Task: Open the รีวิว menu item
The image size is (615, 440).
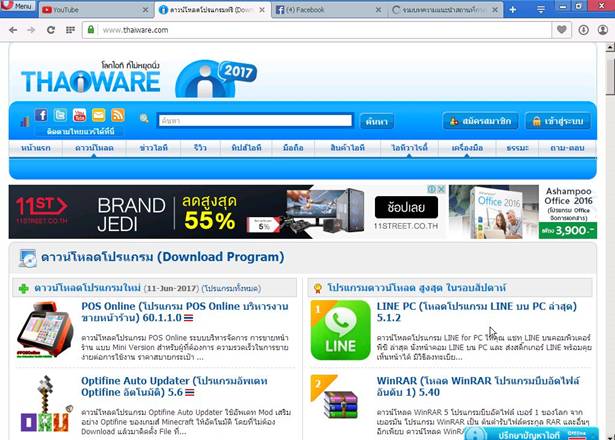Action: pos(200,148)
